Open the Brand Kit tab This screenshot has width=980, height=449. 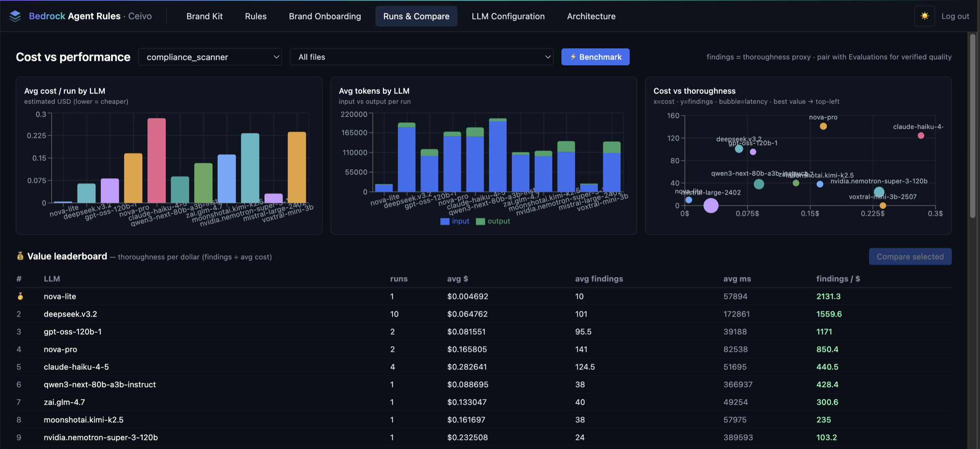(x=204, y=16)
